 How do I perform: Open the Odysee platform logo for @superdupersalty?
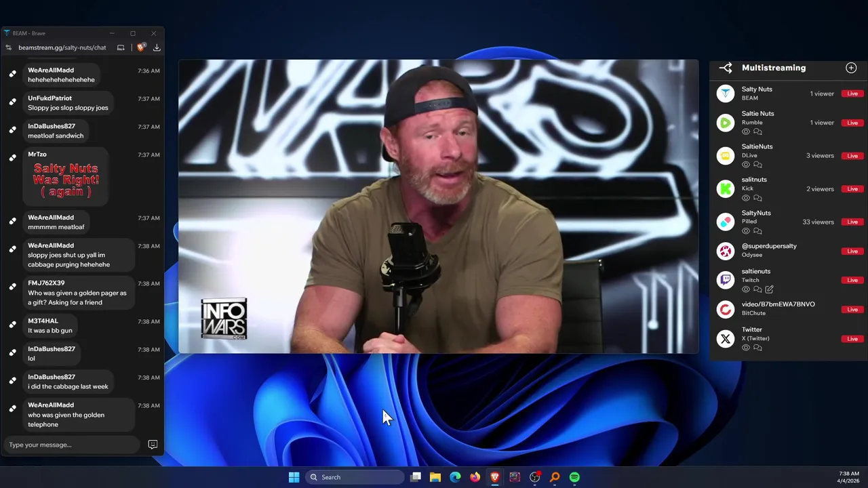point(726,251)
